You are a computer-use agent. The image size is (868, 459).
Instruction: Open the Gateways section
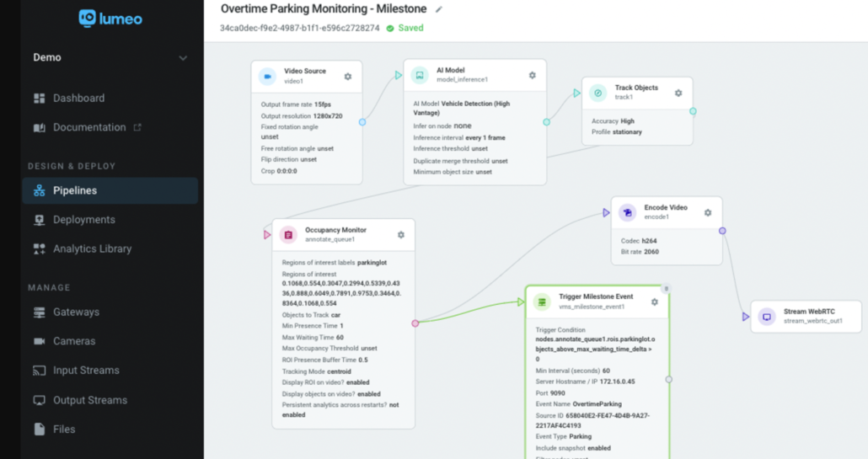click(76, 312)
